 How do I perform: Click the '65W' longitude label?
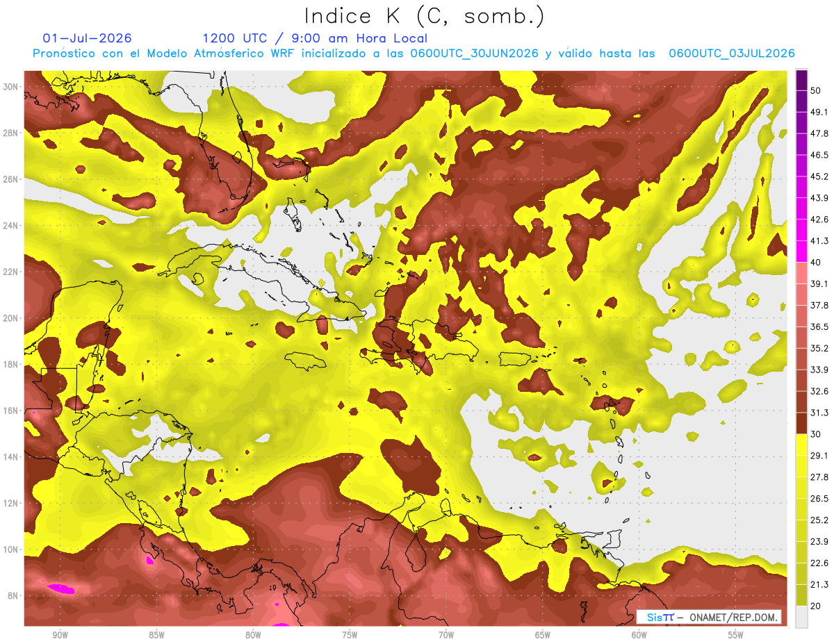tap(543, 635)
